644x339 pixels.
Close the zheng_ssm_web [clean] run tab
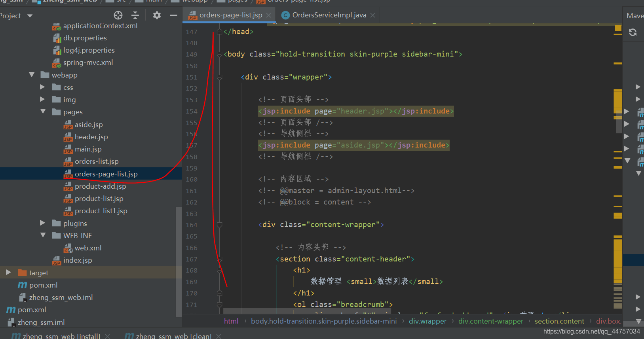point(218,336)
